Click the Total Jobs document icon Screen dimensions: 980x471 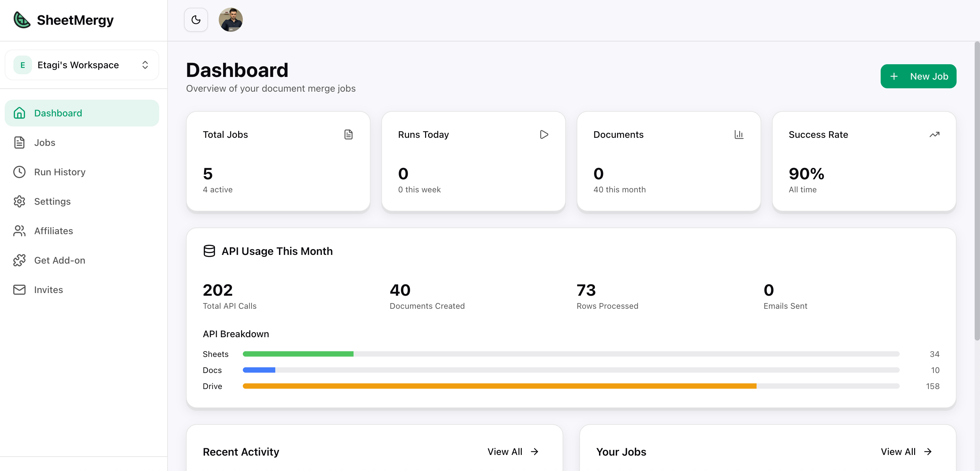point(349,135)
